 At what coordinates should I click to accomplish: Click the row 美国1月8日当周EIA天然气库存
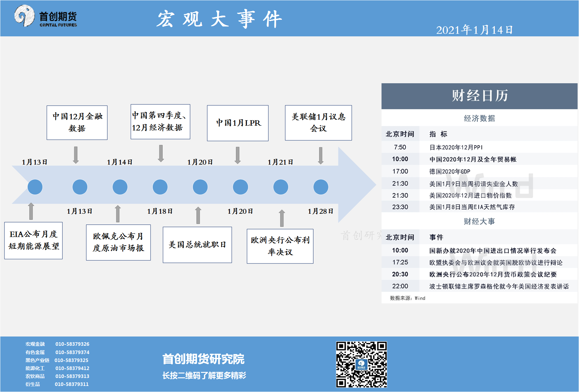coord(480,207)
